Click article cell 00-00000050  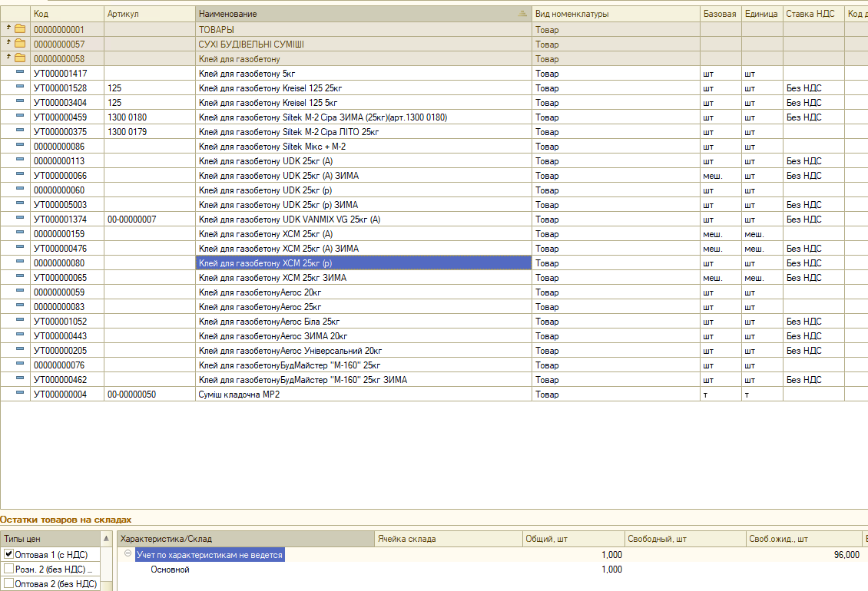(x=150, y=395)
